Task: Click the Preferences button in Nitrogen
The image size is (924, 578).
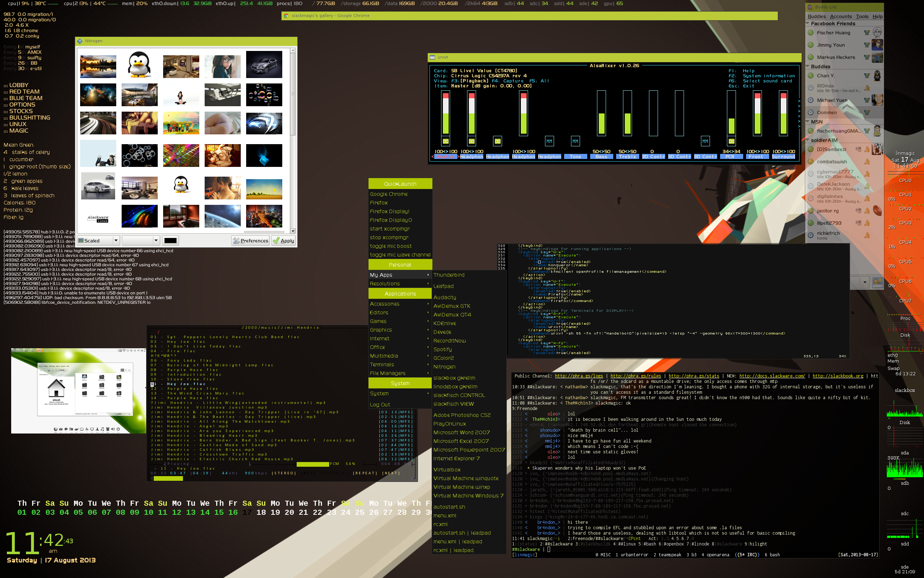Action: point(250,241)
